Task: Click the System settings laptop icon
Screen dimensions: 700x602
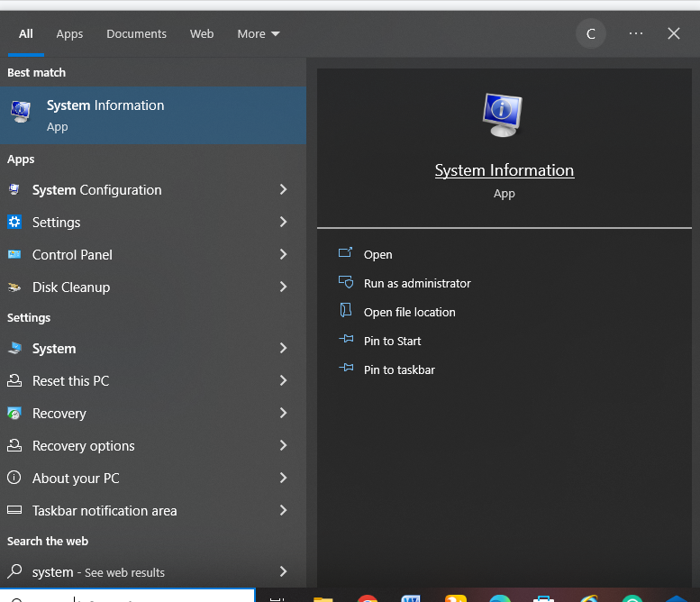Action: pos(14,348)
